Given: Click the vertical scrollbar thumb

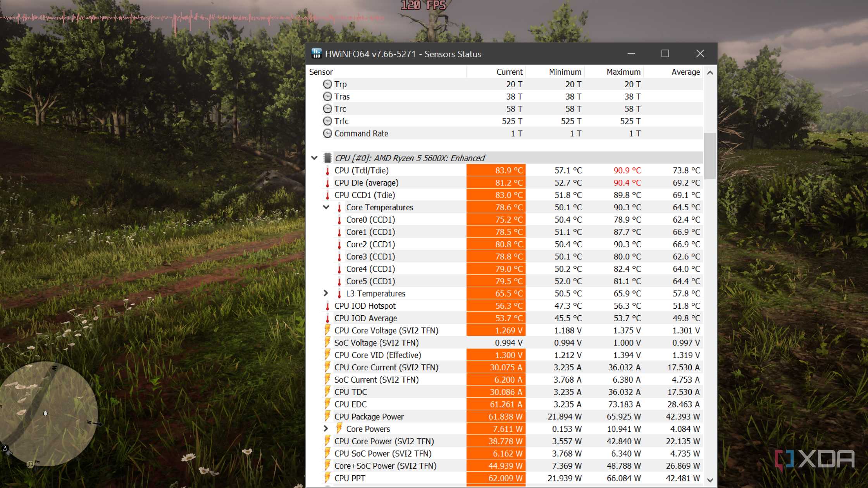Looking at the screenshot, I should pyautogui.click(x=710, y=156).
